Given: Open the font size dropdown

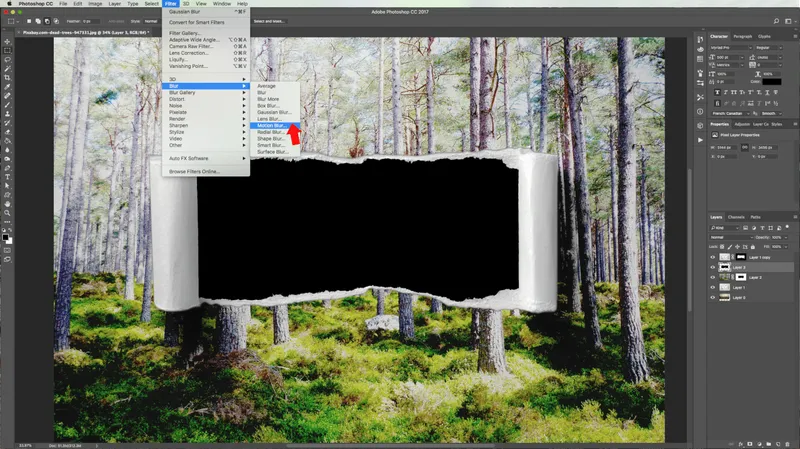Looking at the screenshot, I should (742, 57).
